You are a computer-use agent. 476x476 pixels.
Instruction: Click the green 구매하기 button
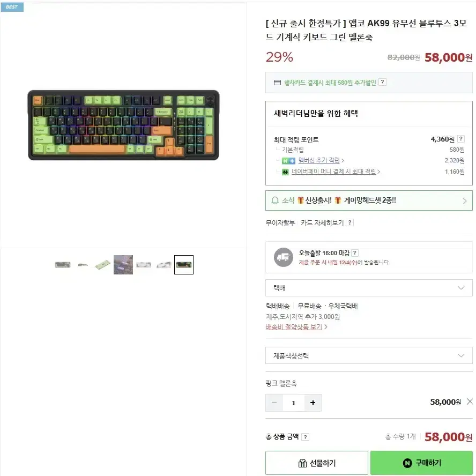tap(421, 463)
